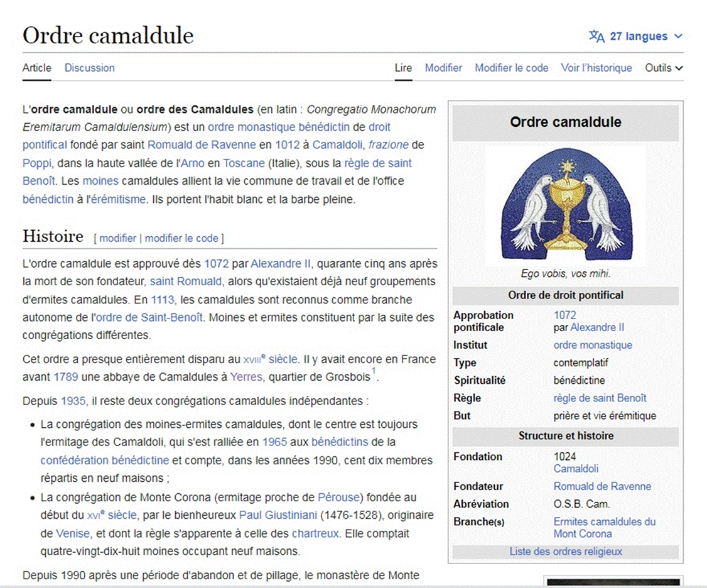Follow the XVIIIe siècle link
This screenshot has height=588, width=707.
(x=270, y=359)
